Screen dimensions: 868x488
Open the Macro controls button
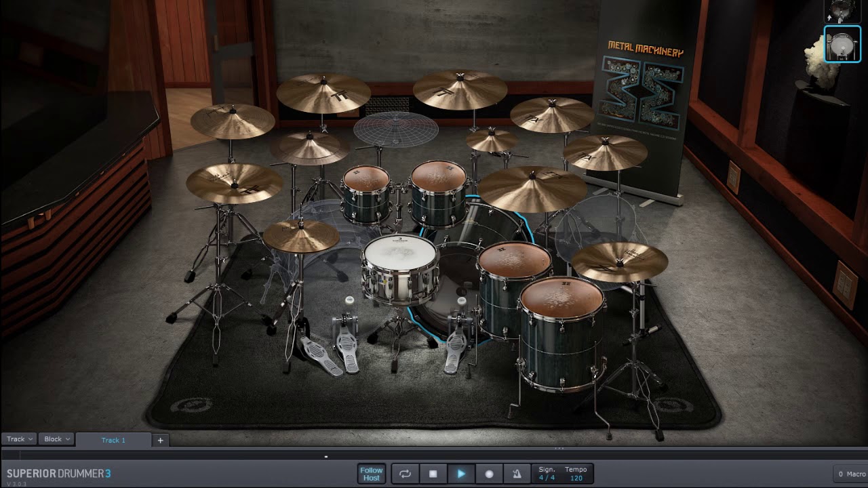point(852,474)
